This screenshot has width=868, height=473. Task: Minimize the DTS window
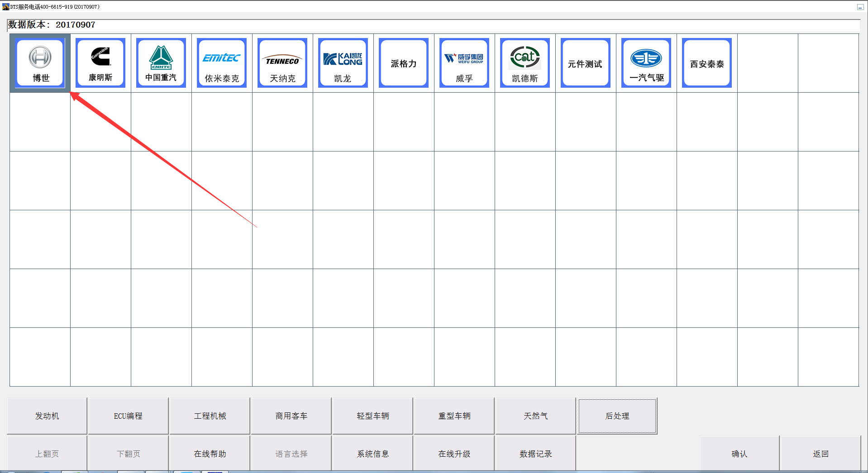[860, 7]
